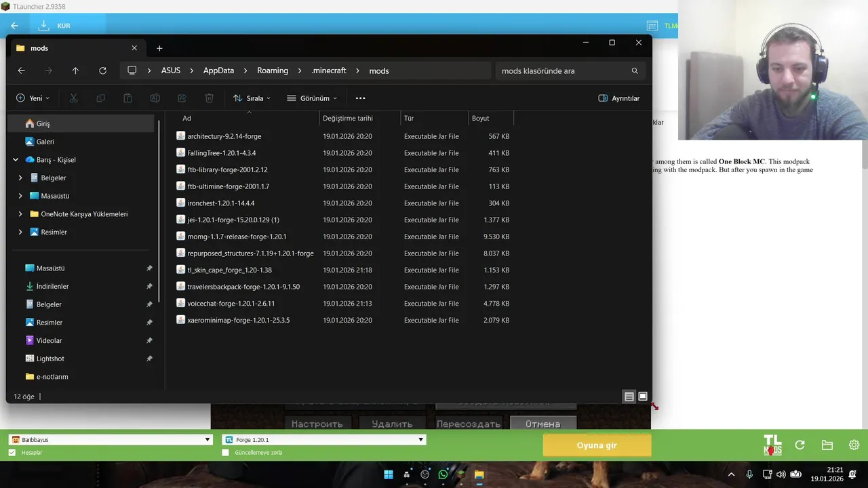Click the Rename icon in toolbar
This screenshot has width=868, height=488.
pyautogui.click(x=155, y=98)
